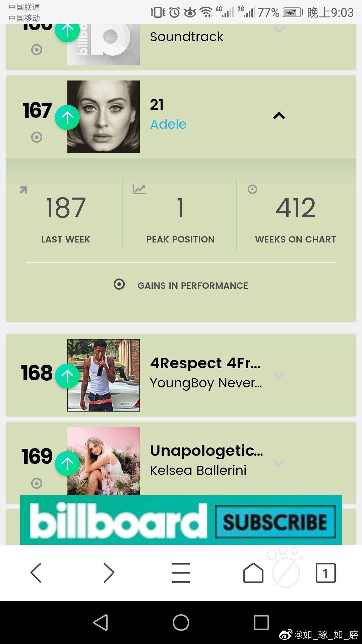Click the Billboard SUBSCRIBE button

coord(275,522)
